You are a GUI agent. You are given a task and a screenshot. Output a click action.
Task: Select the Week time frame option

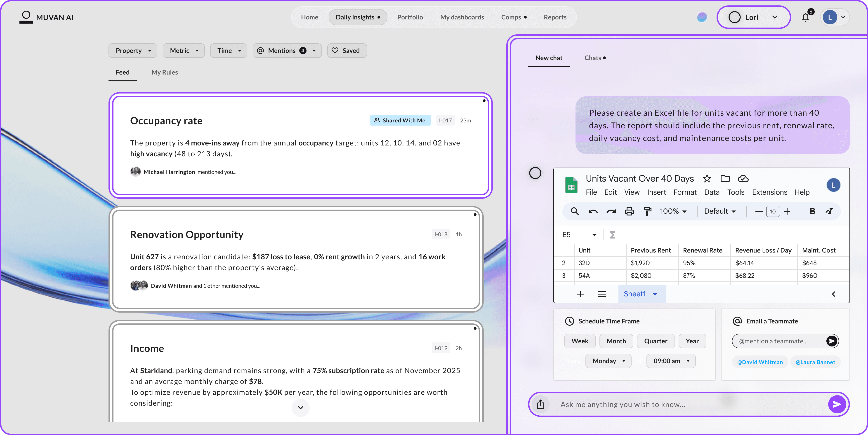[580, 341]
